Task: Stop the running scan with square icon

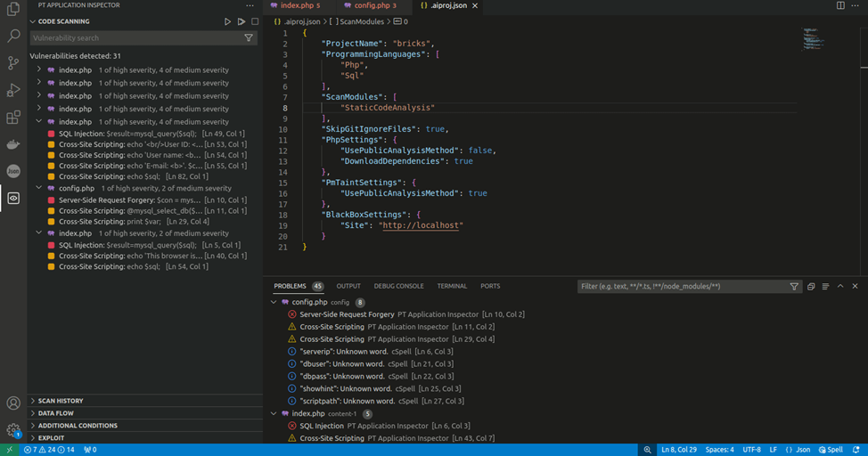Action: 255,21
